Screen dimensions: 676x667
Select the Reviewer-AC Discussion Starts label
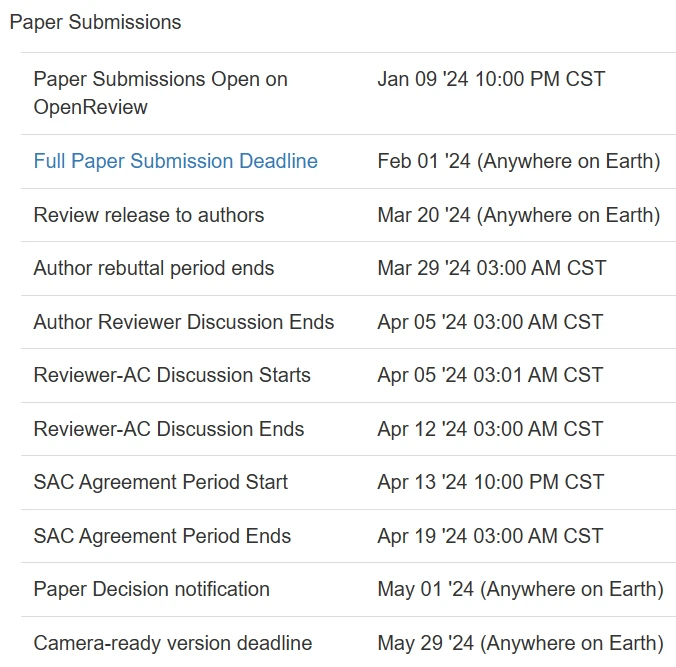click(x=172, y=375)
